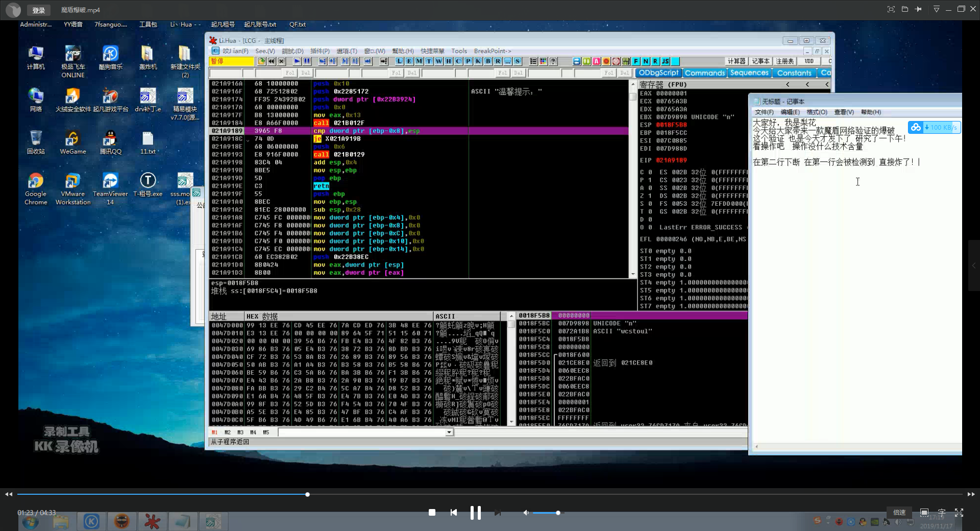Open the Google Chrome desktop icon
This screenshot has width=980, height=531.
click(x=36, y=189)
